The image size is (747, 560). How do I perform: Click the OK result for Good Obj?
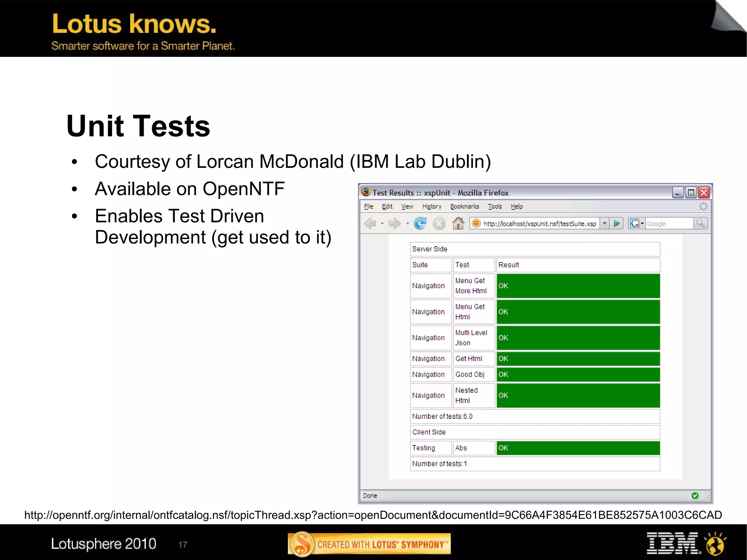point(578,374)
